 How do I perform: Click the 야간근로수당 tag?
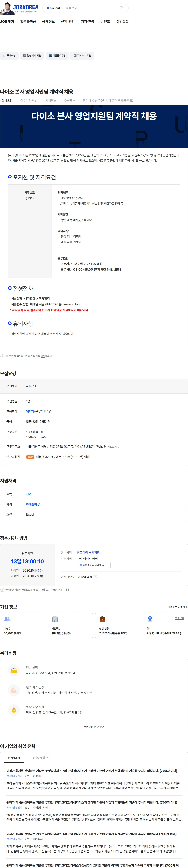pos(57,56)
